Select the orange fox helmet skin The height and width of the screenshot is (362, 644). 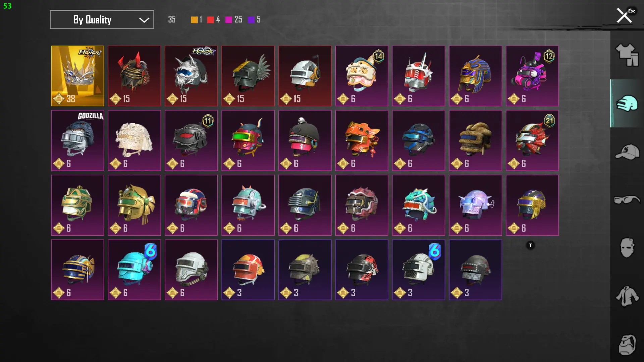[362, 140]
